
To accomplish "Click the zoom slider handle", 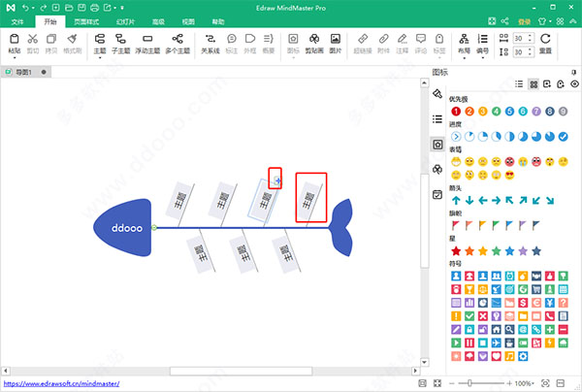I will tap(469, 383).
